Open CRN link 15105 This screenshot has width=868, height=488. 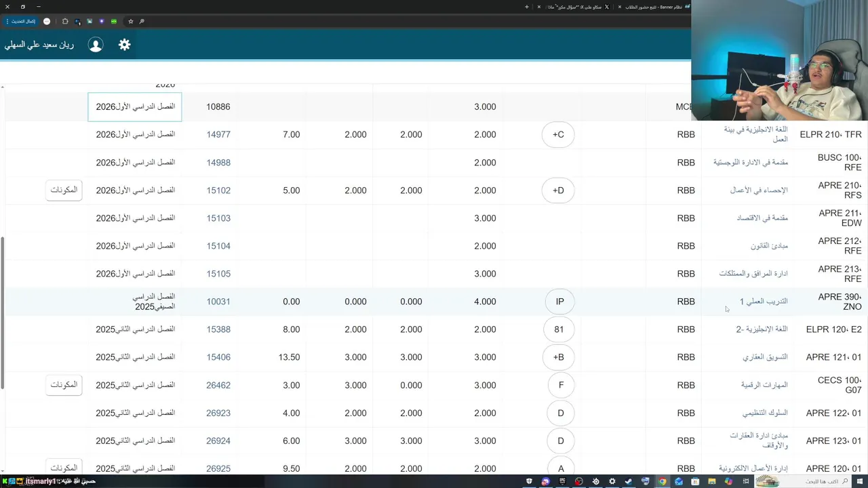tap(218, 274)
